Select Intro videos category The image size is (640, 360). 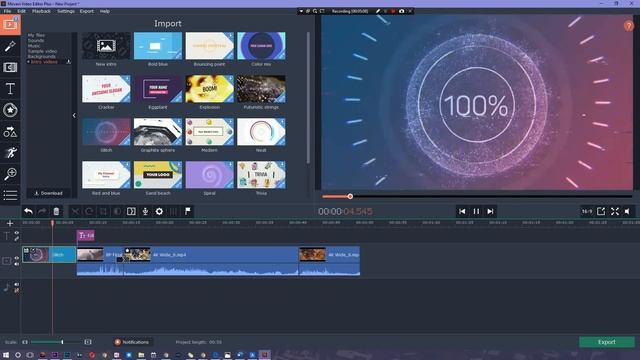click(44, 62)
